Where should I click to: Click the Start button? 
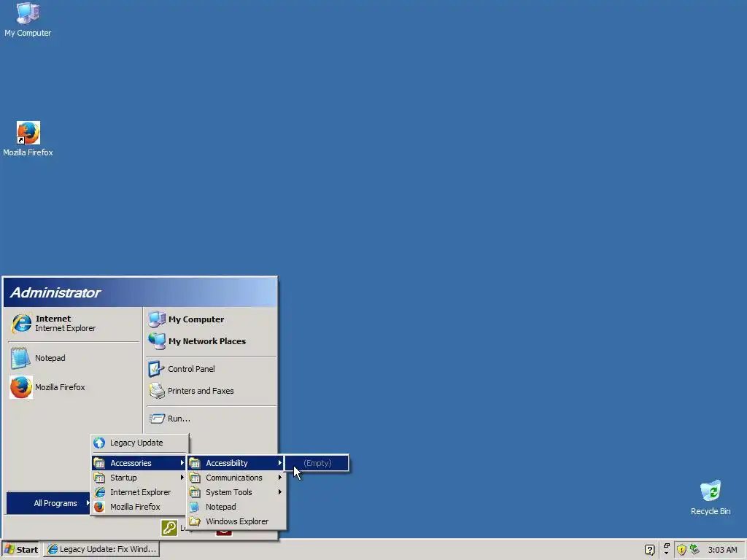[x=20, y=550]
